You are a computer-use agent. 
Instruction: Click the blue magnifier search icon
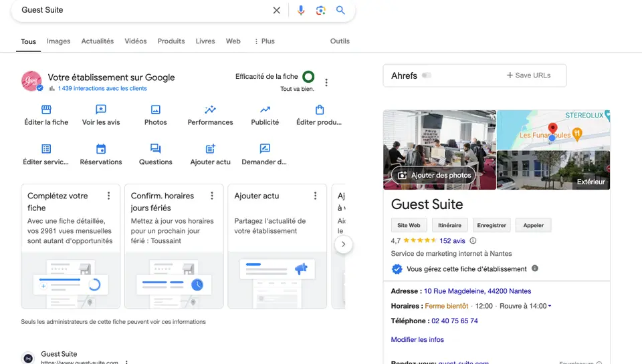[x=340, y=10]
